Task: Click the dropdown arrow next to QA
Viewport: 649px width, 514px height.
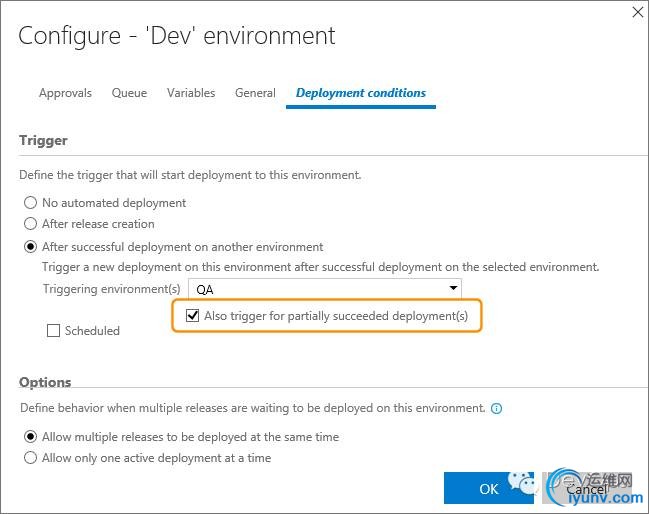Action: [453, 289]
